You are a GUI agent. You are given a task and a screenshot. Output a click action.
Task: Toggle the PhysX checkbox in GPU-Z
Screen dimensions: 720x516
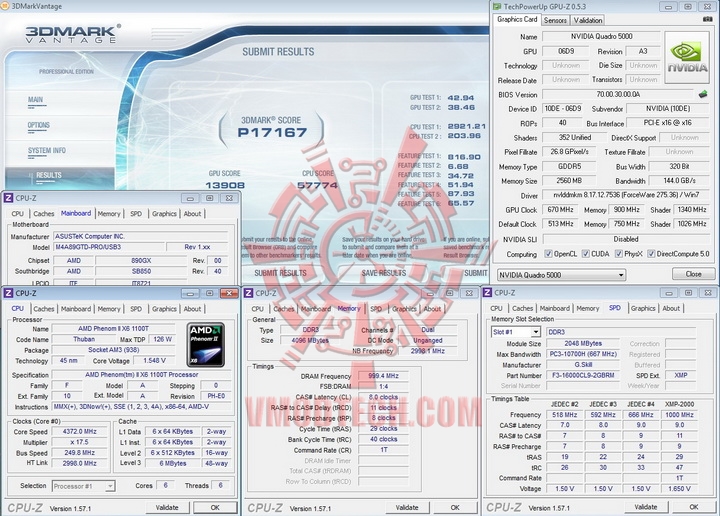(619, 253)
